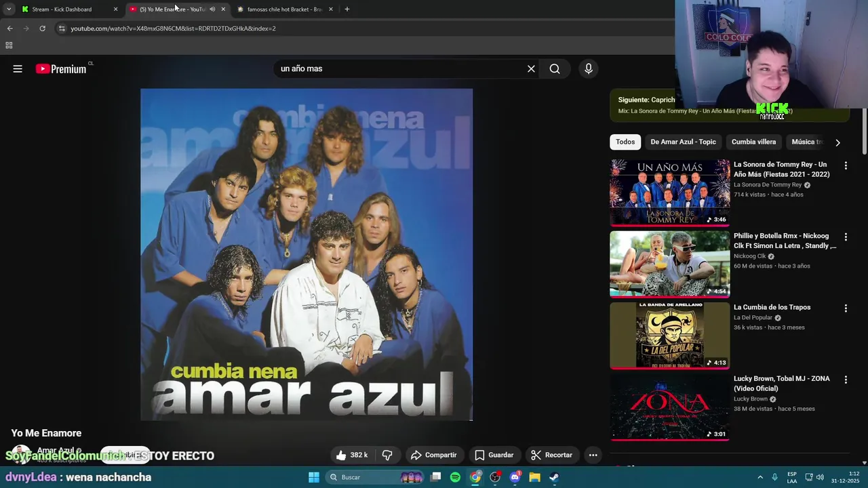
Task: Like the video with 382 k
Action: click(353, 455)
